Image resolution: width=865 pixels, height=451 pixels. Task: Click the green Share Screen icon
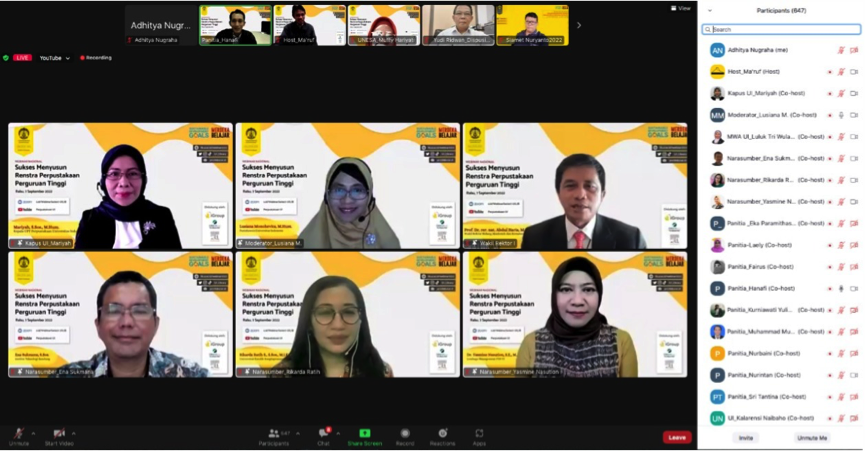point(365,433)
